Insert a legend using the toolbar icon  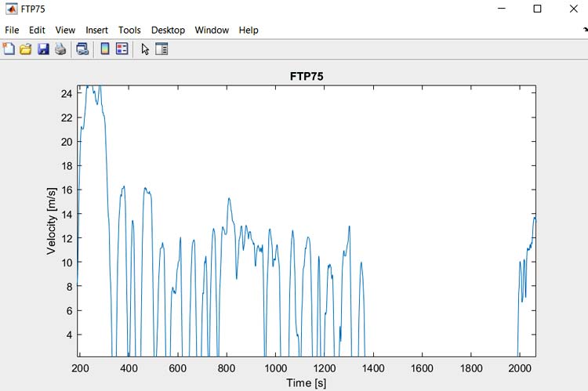pos(122,49)
